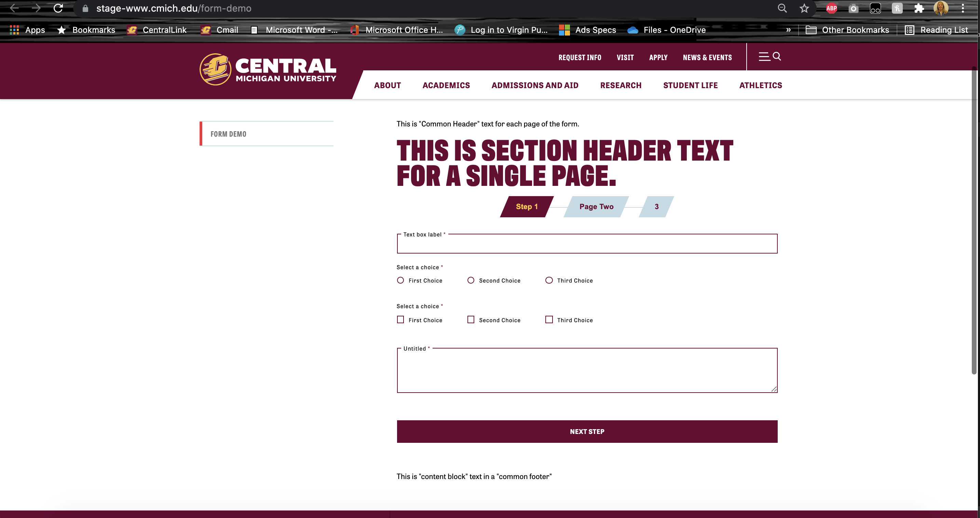This screenshot has height=518, width=980.
Task: Open the Academics navigation menu item
Action: point(446,85)
